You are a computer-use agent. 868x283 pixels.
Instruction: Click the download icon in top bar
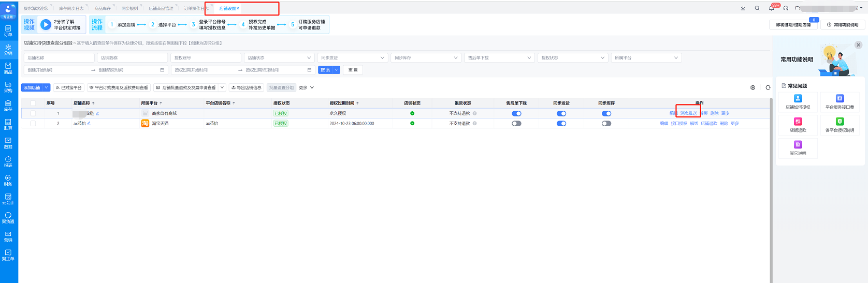click(743, 8)
